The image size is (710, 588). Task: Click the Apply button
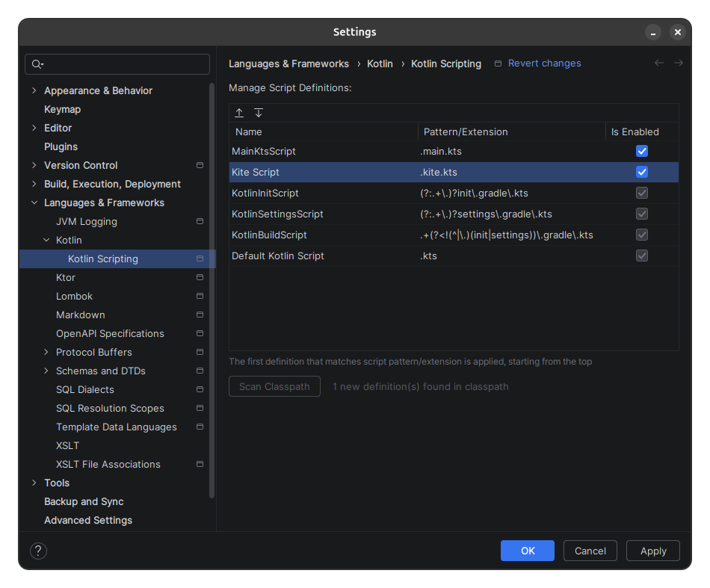click(x=653, y=551)
